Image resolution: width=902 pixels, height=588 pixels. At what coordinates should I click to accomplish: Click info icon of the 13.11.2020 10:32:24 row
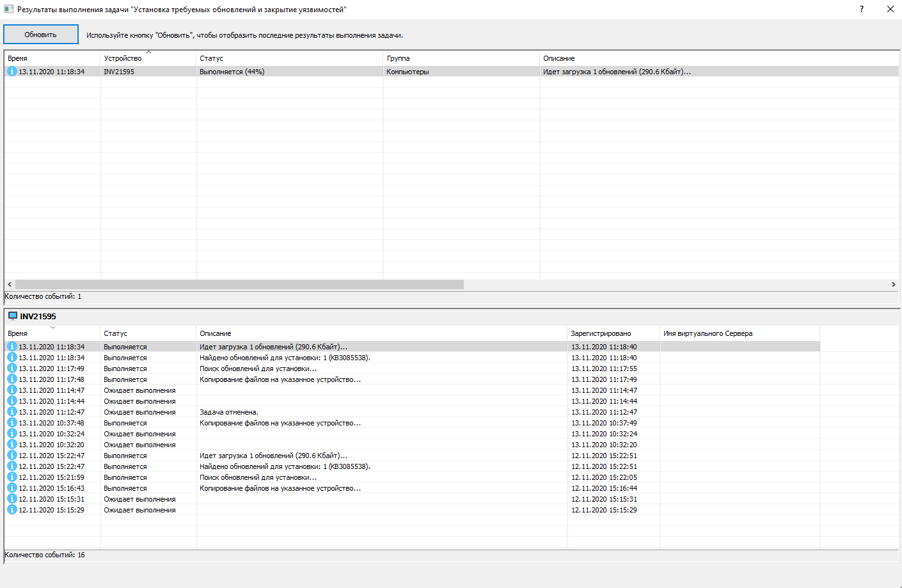pyautogui.click(x=12, y=434)
